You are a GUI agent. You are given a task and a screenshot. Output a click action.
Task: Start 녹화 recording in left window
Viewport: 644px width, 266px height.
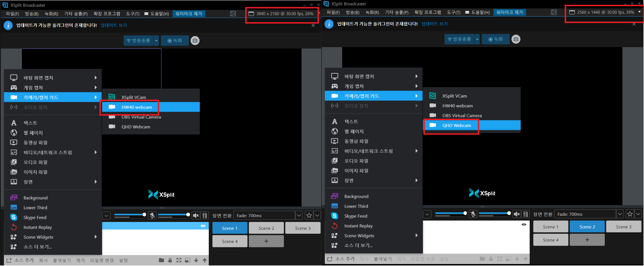point(175,41)
